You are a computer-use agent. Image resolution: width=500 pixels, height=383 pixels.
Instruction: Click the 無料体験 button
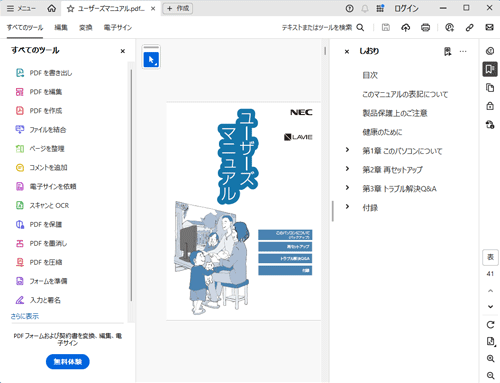[x=68, y=362]
